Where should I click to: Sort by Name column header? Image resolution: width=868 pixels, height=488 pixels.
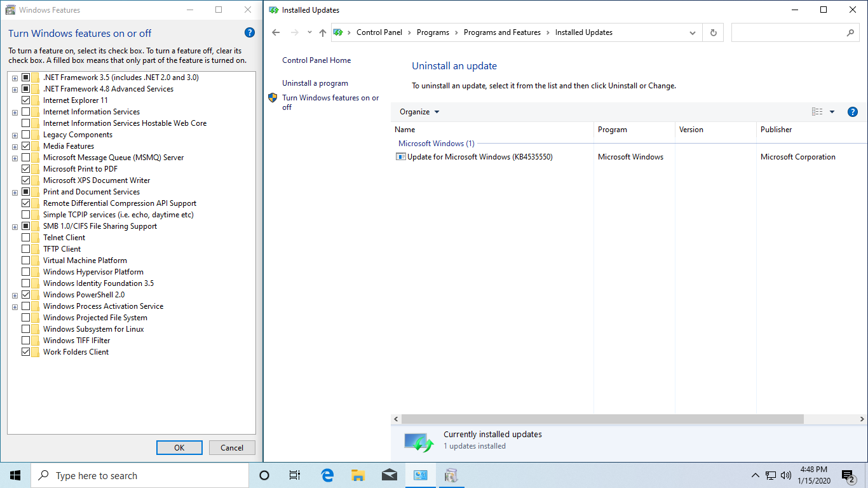(492, 130)
